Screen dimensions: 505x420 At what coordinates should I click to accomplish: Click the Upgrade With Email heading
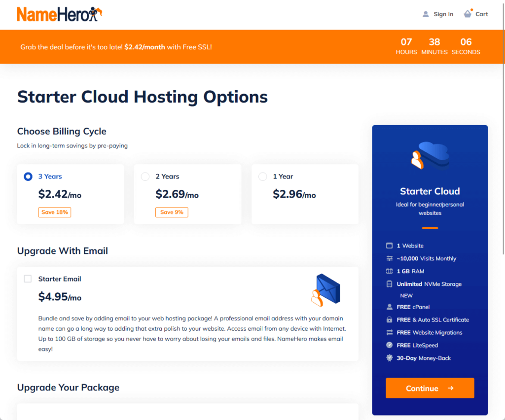[x=63, y=251]
